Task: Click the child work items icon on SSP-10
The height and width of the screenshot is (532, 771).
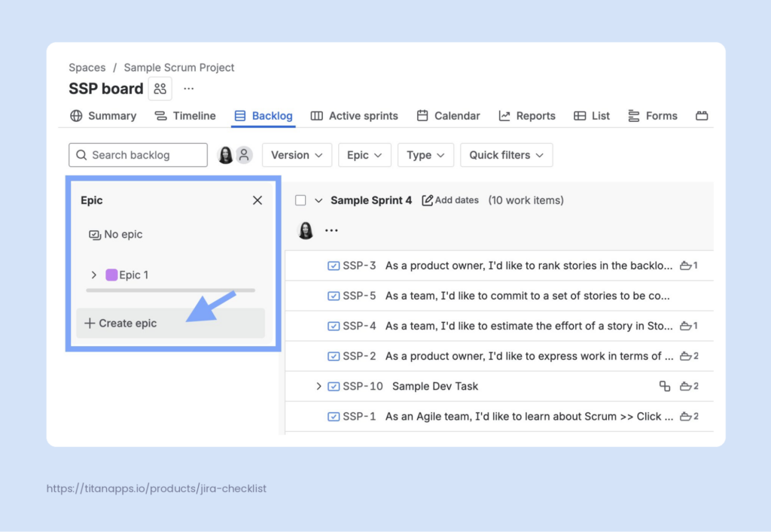Action: pyautogui.click(x=665, y=386)
